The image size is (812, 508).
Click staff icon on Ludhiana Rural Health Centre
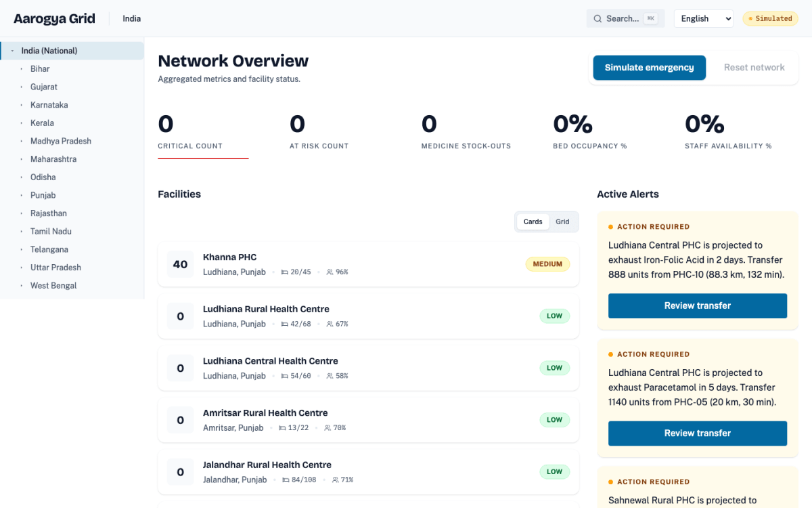pos(330,324)
